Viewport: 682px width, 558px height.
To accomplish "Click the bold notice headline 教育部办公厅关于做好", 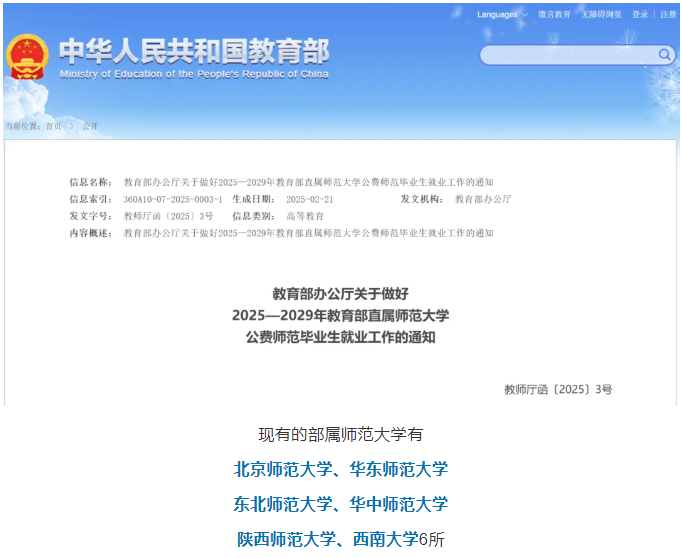I will coord(340,293).
